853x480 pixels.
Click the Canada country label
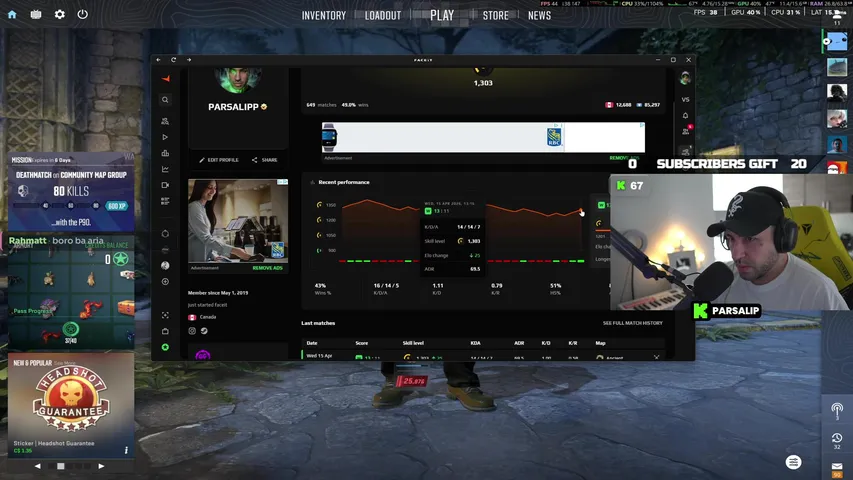pyautogui.click(x=208, y=317)
